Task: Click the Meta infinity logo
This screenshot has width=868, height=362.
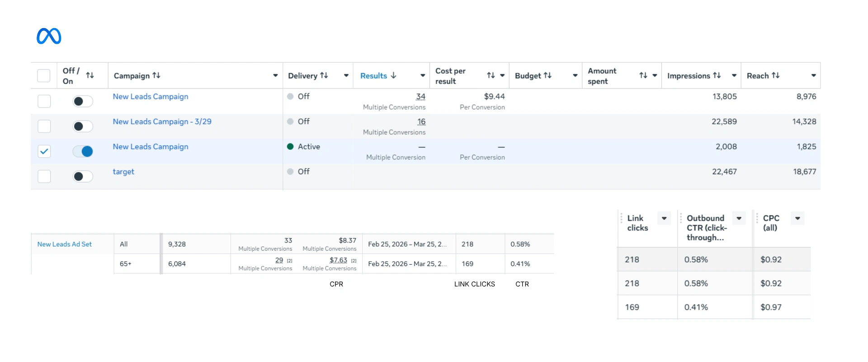Action: click(49, 36)
